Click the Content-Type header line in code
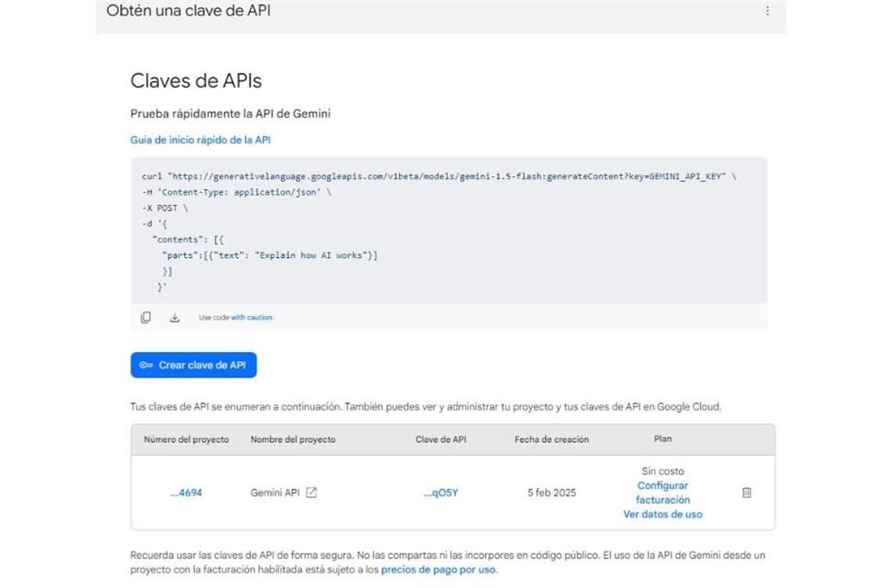This screenshot has height=588, width=882. point(236,192)
